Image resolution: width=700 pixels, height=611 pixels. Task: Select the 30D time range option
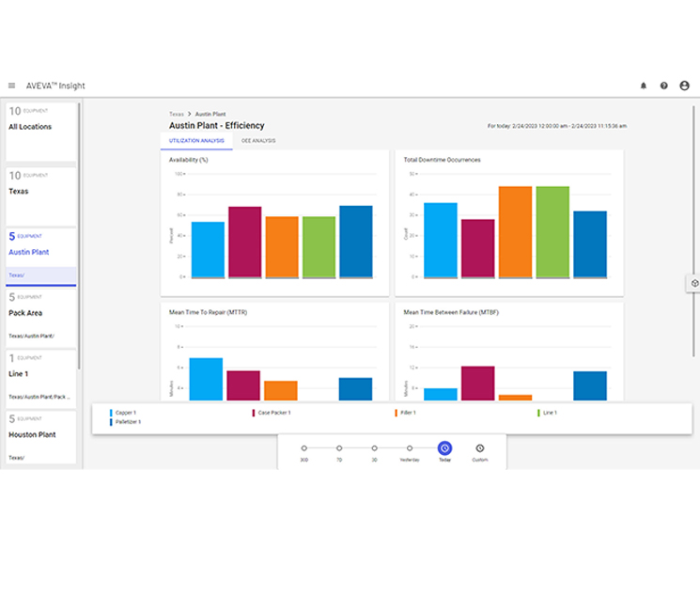[x=304, y=448]
